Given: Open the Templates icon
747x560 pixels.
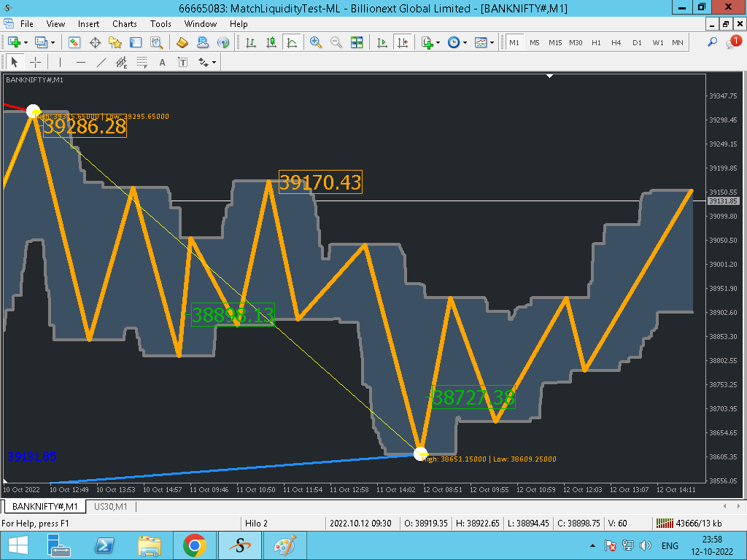Looking at the screenshot, I should click(481, 42).
